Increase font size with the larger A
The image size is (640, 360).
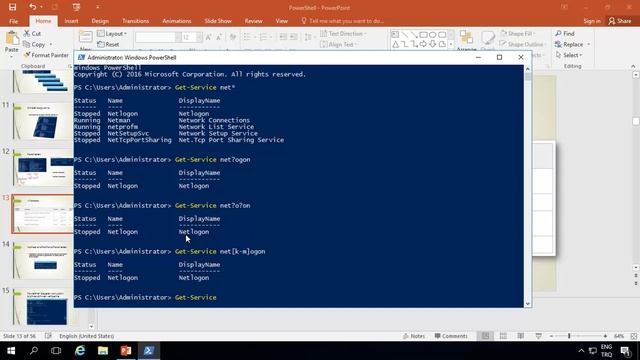[208, 37]
